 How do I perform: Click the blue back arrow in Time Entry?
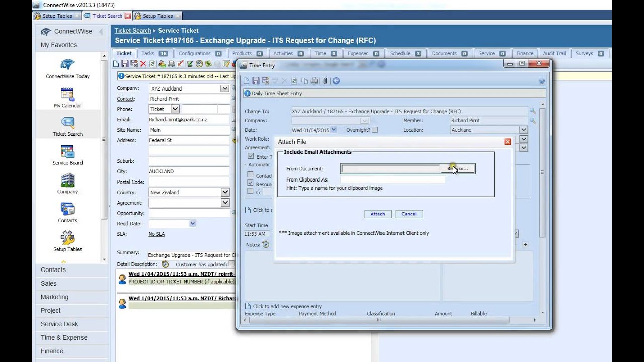point(336,81)
